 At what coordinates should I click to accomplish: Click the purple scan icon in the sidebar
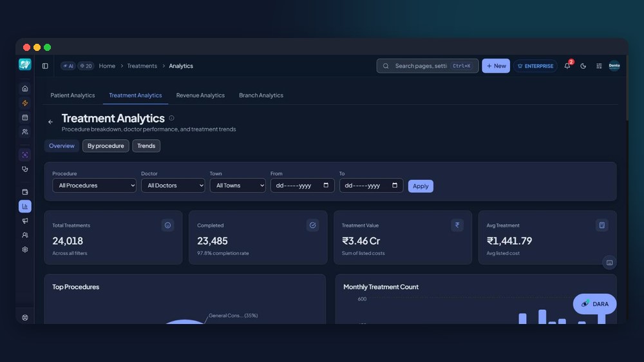coord(25,155)
